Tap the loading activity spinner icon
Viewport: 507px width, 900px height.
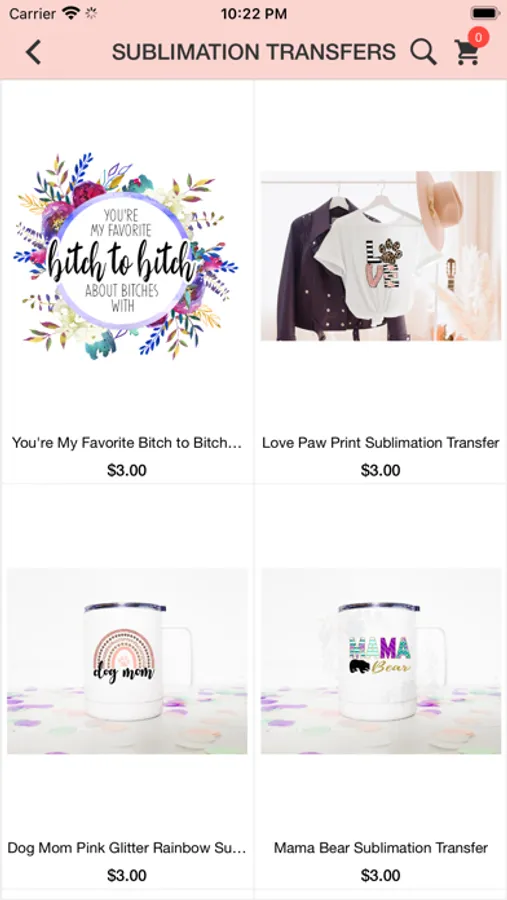point(91,13)
